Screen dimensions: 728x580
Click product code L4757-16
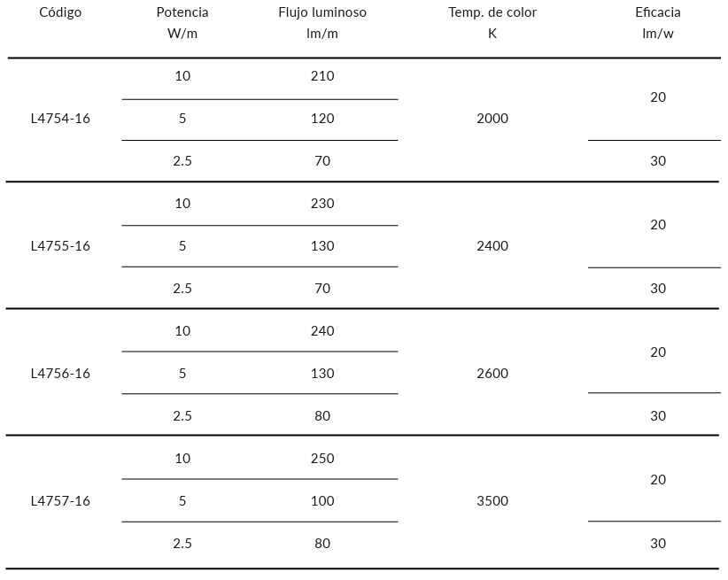(x=60, y=501)
